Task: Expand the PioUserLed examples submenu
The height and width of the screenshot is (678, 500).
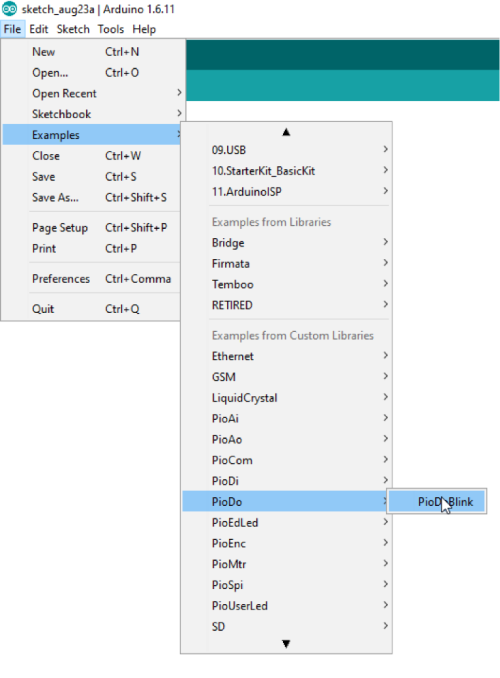Action: pos(286,605)
